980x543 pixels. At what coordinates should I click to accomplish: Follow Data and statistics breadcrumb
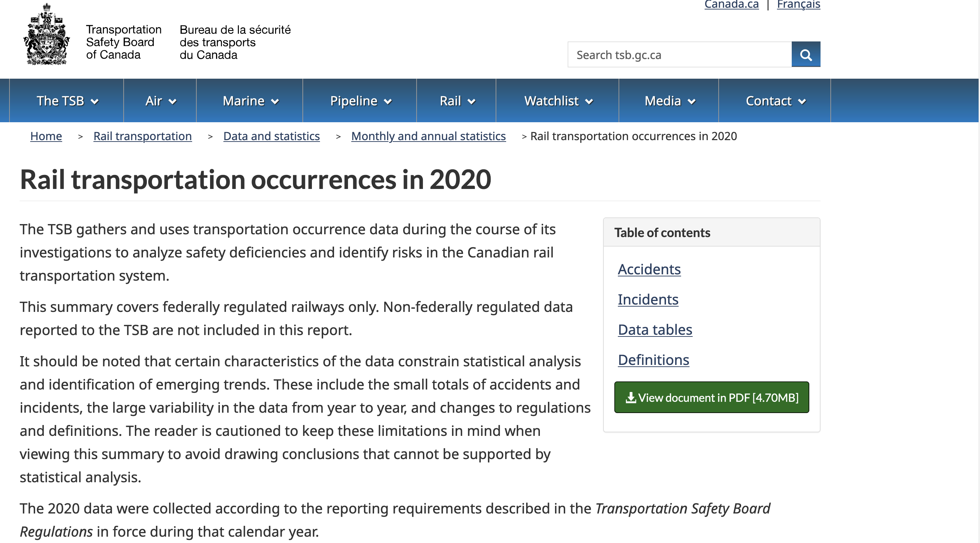271,136
